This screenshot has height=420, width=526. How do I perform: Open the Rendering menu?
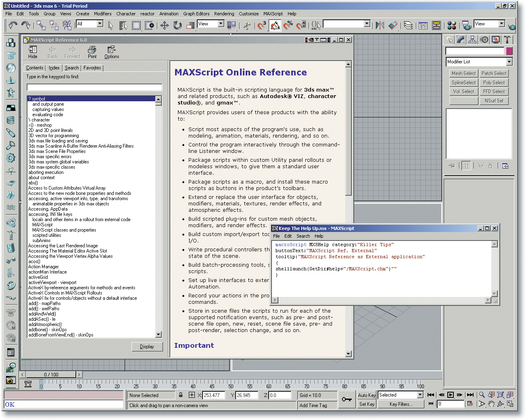(224, 14)
